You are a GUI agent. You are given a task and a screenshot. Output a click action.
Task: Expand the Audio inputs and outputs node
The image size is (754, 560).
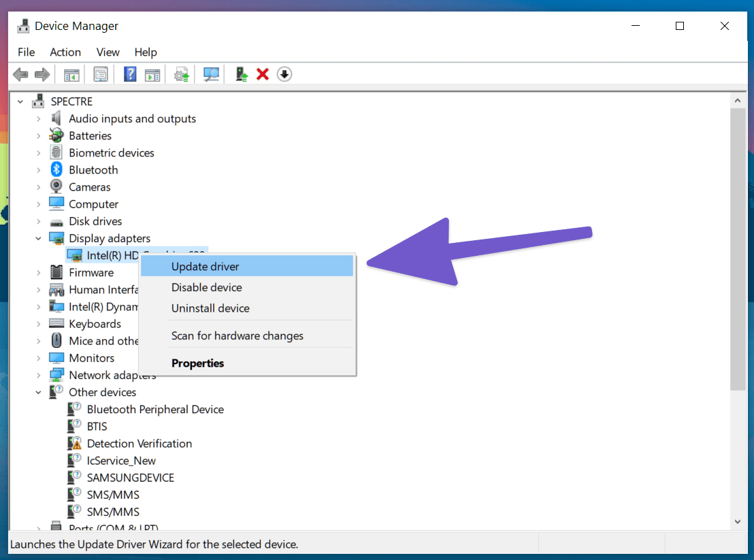39,118
